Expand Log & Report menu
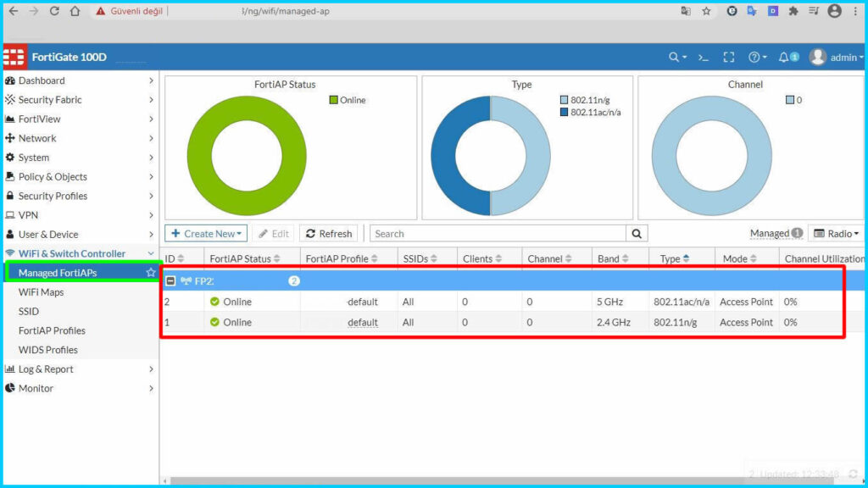The height and width of the screenshot is (488, 868). pyautogui.click(x=81, y=369)
